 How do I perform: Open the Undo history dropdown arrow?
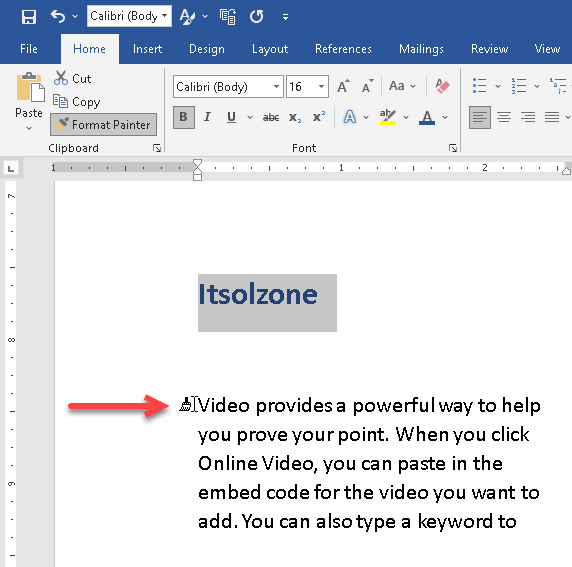[75, 16]
